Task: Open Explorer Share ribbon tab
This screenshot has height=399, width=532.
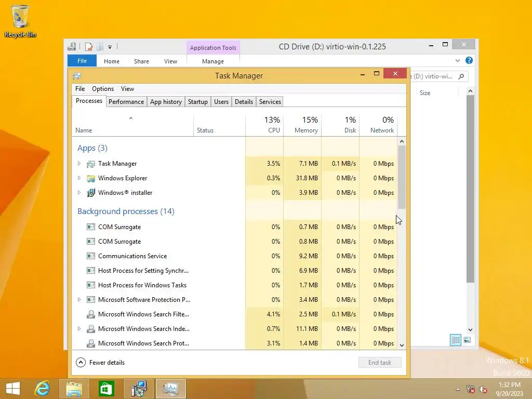Action: [141, 61]
